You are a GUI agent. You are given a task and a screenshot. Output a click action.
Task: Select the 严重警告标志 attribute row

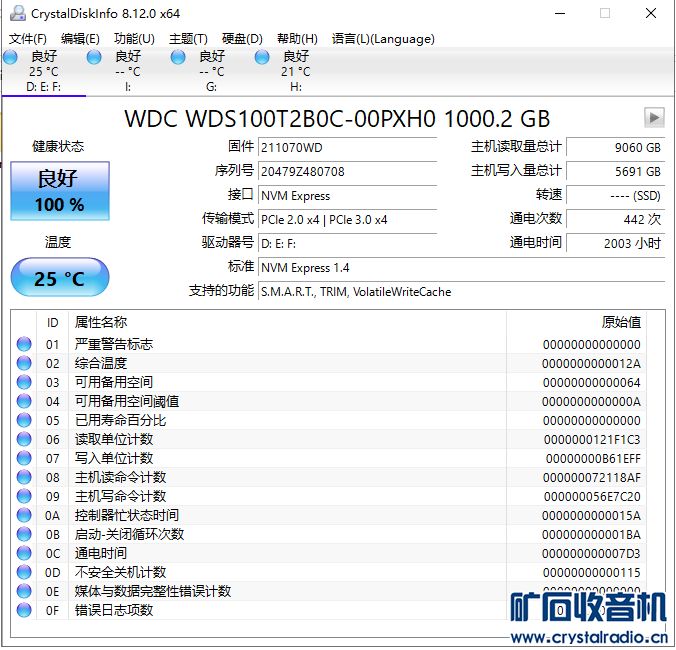(x=329, y=344)
